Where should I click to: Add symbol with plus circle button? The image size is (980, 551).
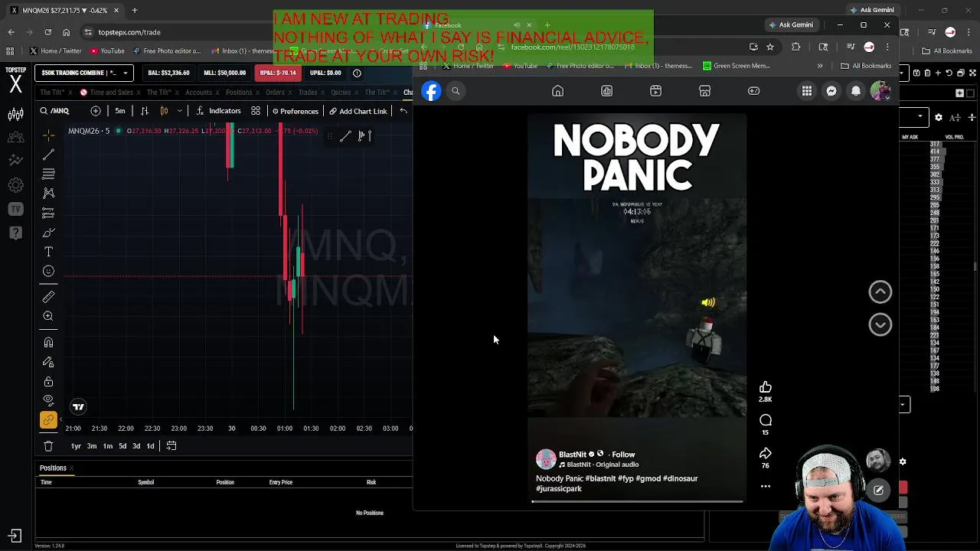click(96, 111)
